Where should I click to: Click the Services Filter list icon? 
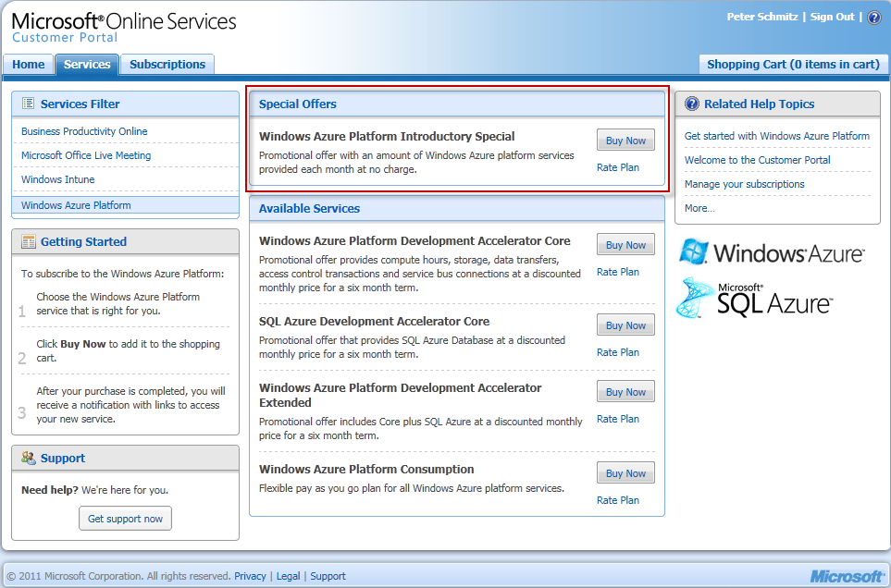click(x=28, y=104)
